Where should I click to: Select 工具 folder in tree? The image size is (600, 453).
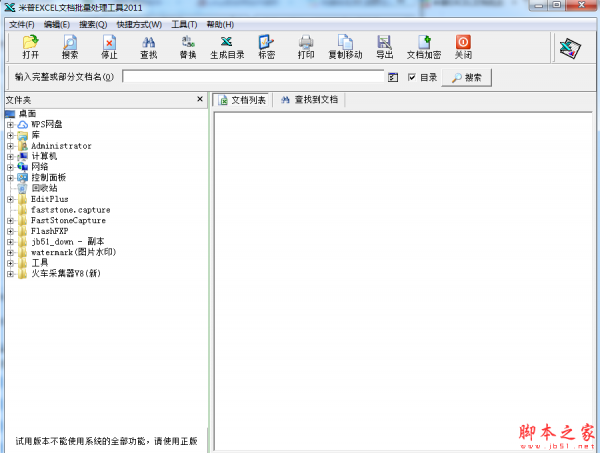click(40, 263)
